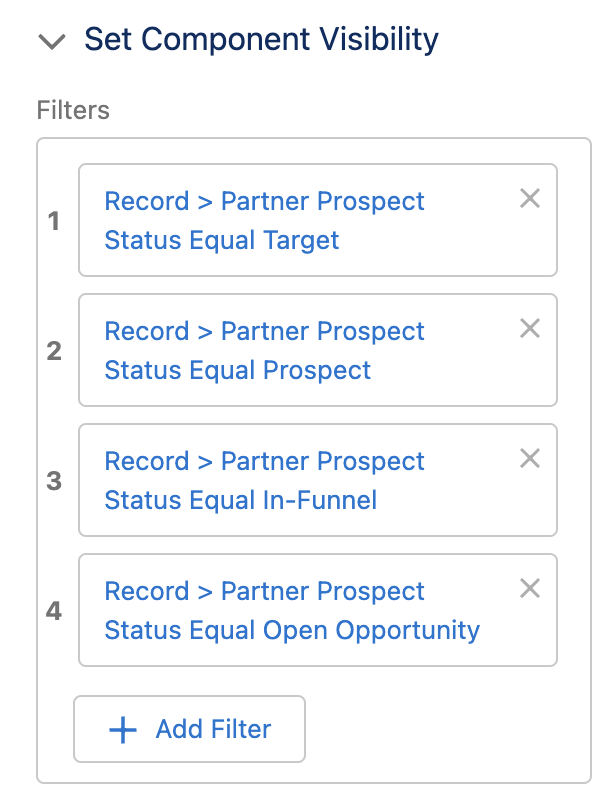Click the plus icon beside Add Filter

[122, 730]
